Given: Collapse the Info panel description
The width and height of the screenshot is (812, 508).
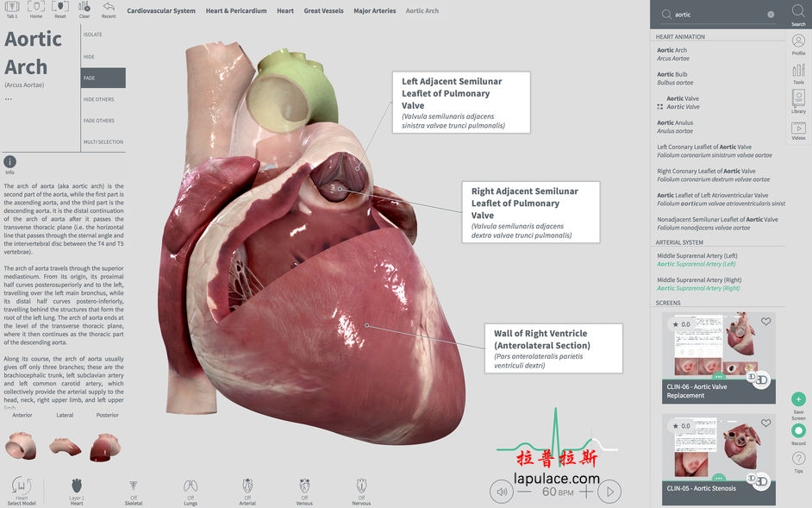Looking at the screenshot, I should coord(9,160).
